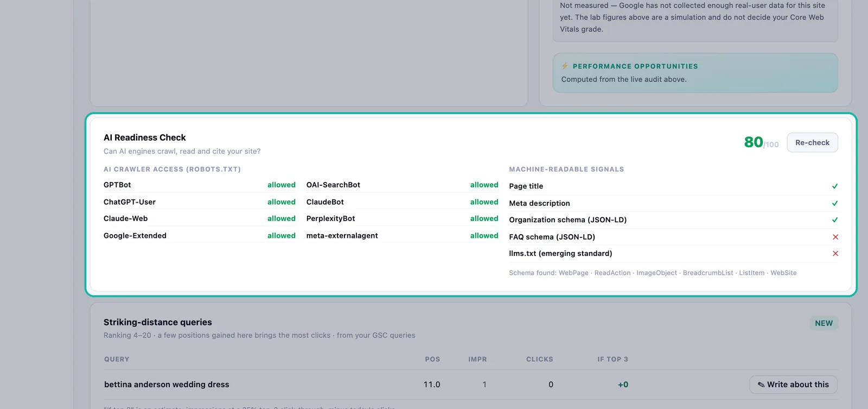Click the Organization schema green checkmark
868x409 pixels.
[835, 220]
